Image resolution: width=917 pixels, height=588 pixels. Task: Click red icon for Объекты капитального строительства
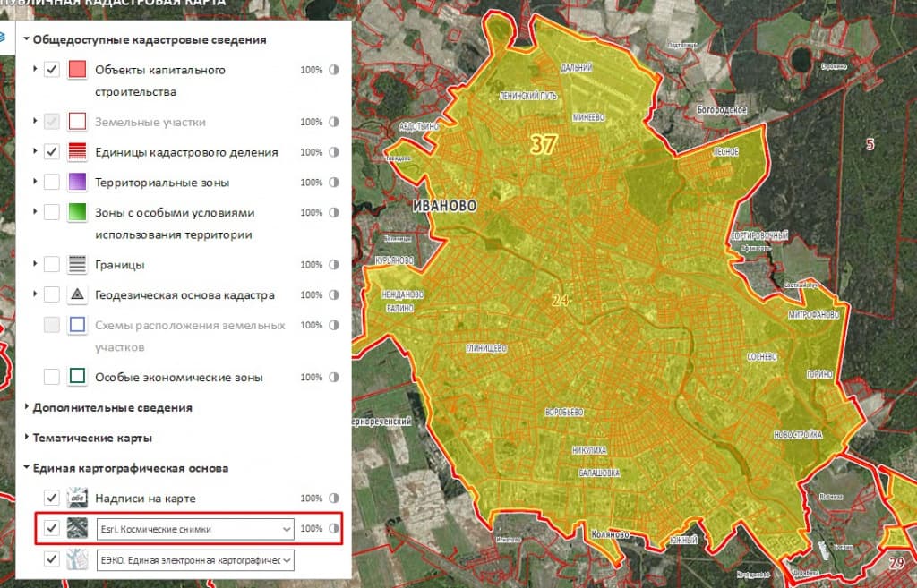click(x=78, y=70)
